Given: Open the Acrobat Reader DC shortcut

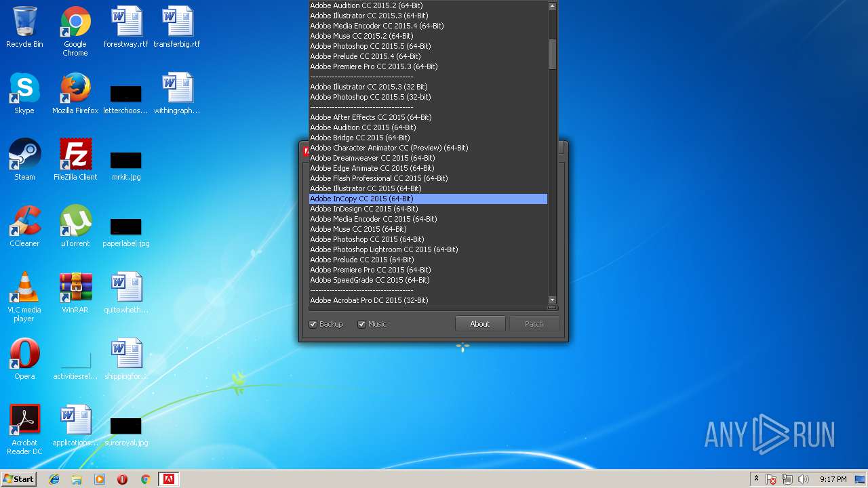Looking at the screenshot, I should [x=24, y=430].
